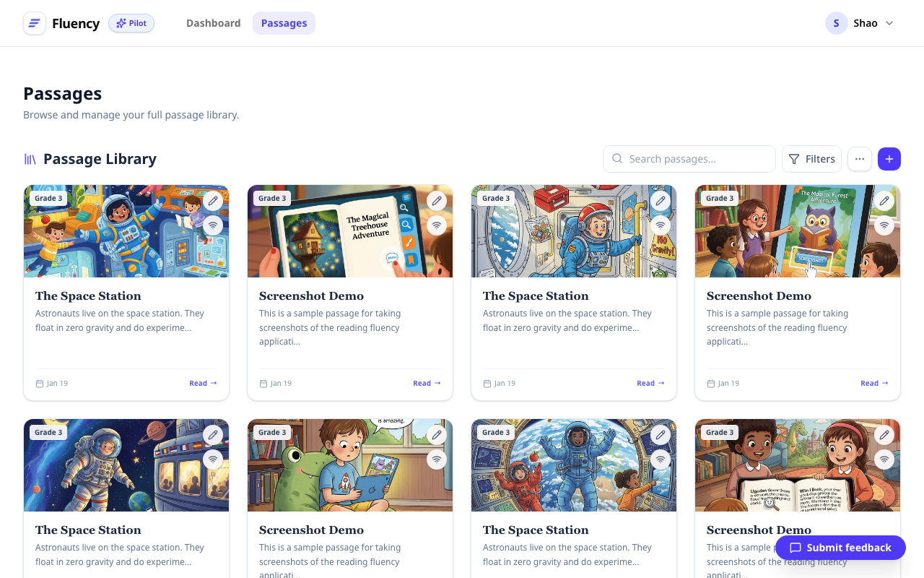Click the pencil edit icon on the first Space Station card

(212, 201)
